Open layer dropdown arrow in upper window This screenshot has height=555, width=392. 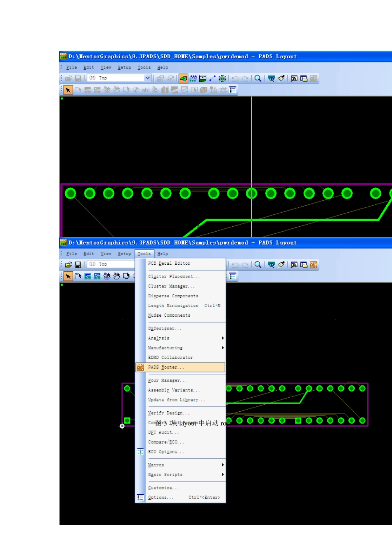click(147, 78)
